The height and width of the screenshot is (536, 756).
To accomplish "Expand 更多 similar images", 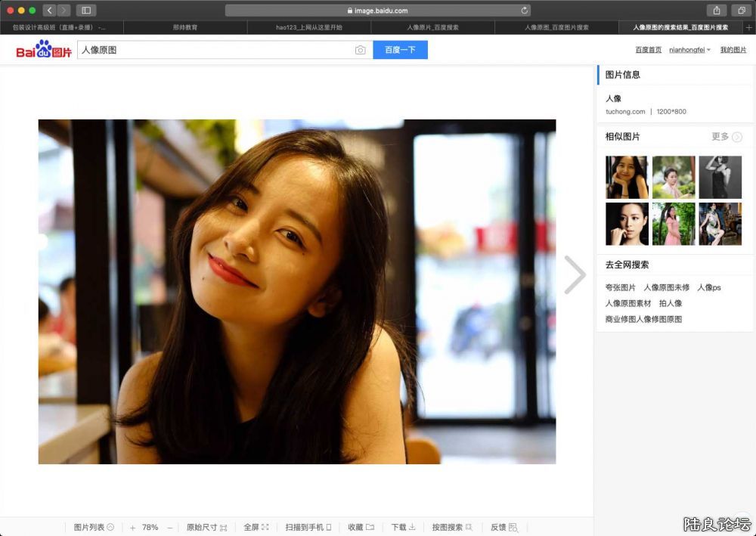I will 727,137.
